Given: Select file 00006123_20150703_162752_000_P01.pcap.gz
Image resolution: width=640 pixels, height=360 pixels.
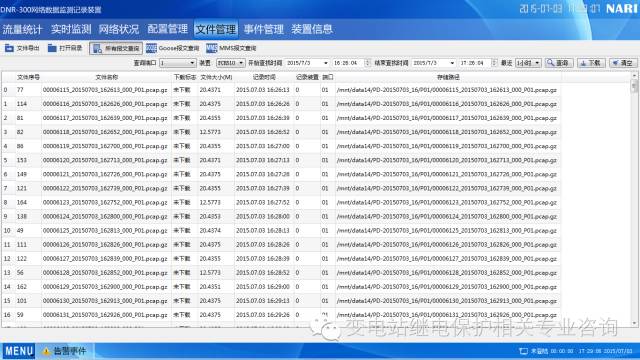Looking at the screenshot, I should click(x=105, y=202).
